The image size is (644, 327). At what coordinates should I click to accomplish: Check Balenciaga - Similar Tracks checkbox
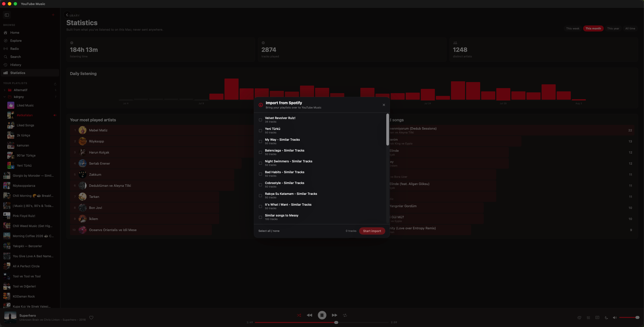click(260, 152)
